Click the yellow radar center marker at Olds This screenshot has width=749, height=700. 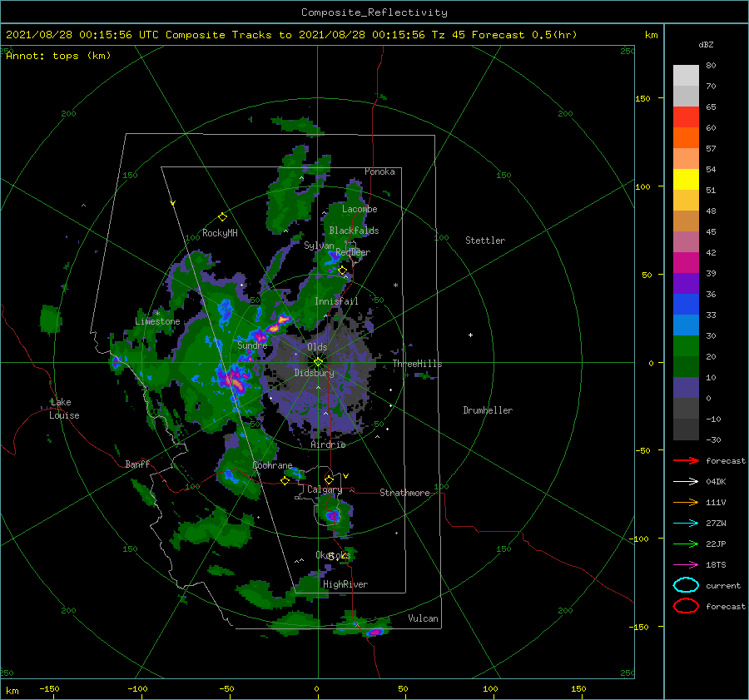pyautogui.click(x=318, y=362)
